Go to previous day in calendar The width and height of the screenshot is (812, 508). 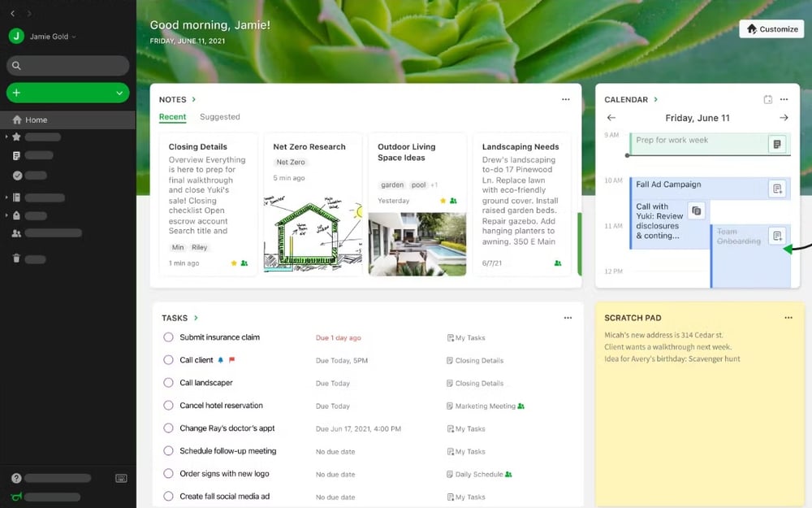pyautogui.click(x=611, y=118)
